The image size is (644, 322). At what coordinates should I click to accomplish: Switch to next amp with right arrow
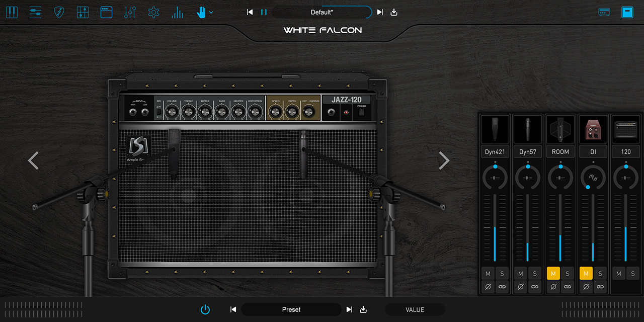coord(444,160)
